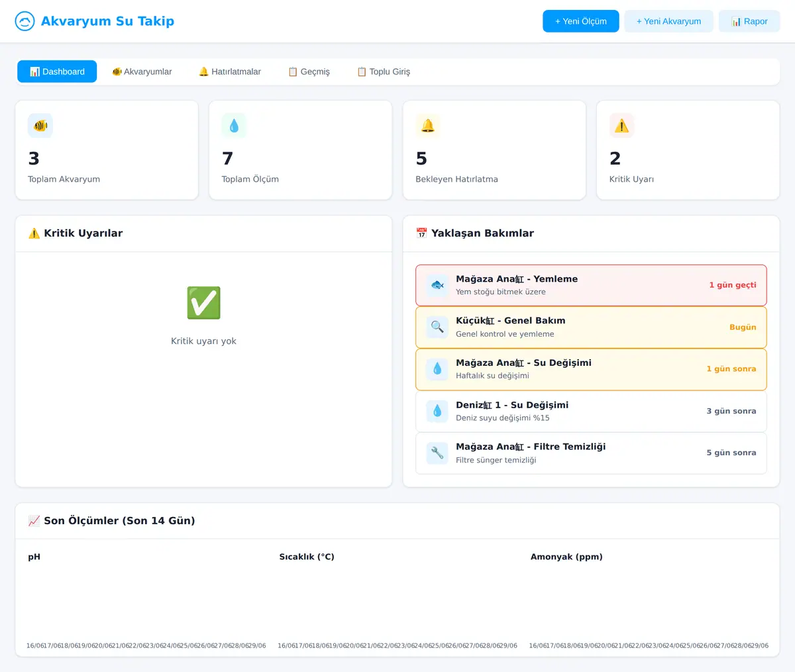Click the water drop icon beside Deniz Su Değişimi
795x672 pixels.
[437, 411]
